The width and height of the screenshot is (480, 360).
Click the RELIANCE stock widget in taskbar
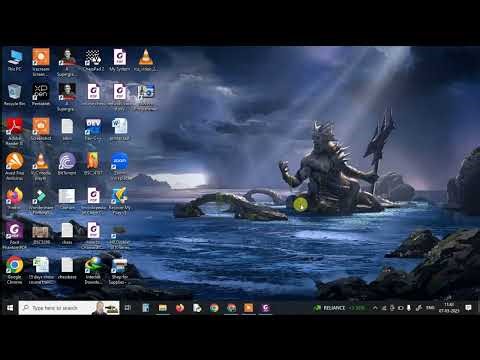pyautogui.click(x=340, y=308)
